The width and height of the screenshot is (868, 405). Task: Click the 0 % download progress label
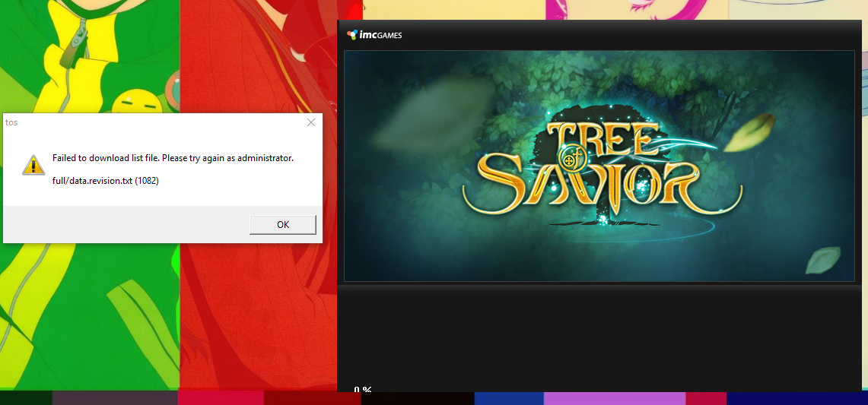click(x=362, y=389)
